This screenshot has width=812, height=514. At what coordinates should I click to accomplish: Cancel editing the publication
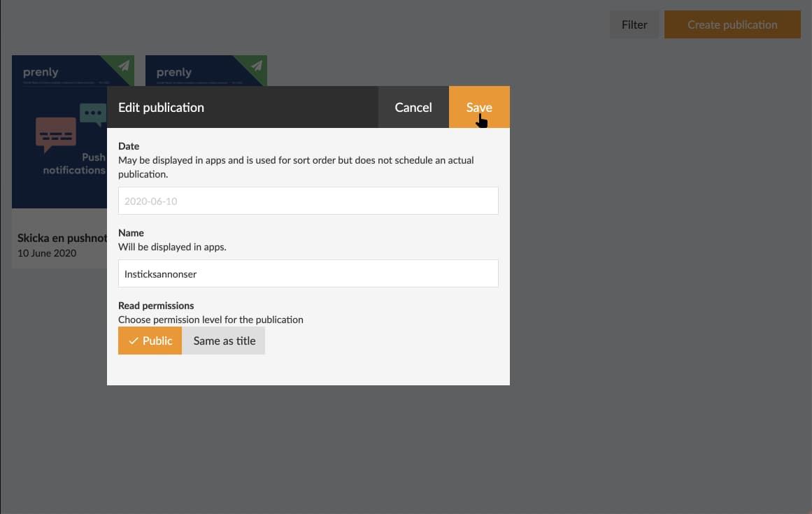(413, 107)
